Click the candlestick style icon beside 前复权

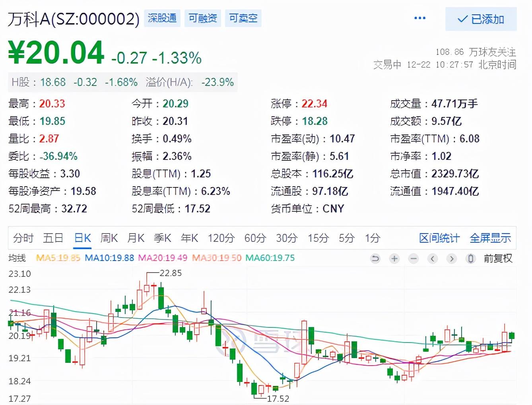tap(471, 259)
